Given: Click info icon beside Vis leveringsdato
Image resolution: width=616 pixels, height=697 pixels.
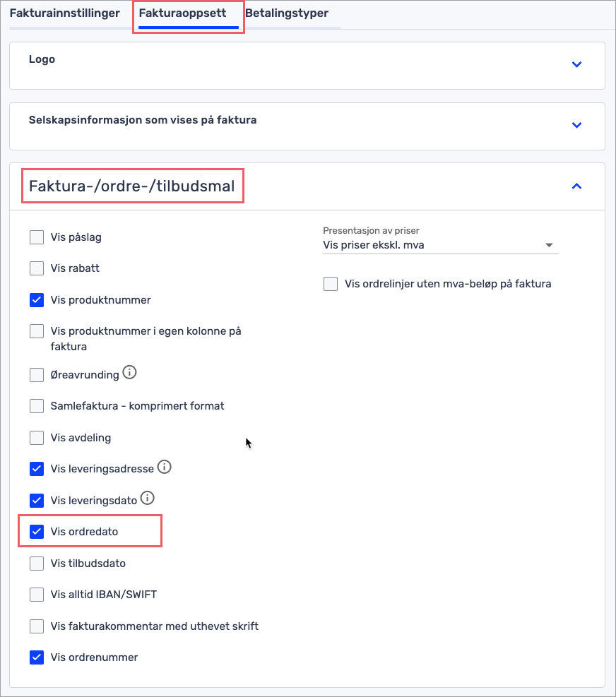Looking at the screenshot, I should tap(147, 499).
